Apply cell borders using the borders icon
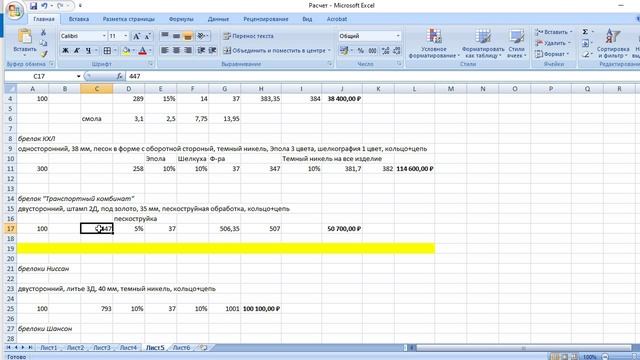Screen dimensions: 640x360 107,51
